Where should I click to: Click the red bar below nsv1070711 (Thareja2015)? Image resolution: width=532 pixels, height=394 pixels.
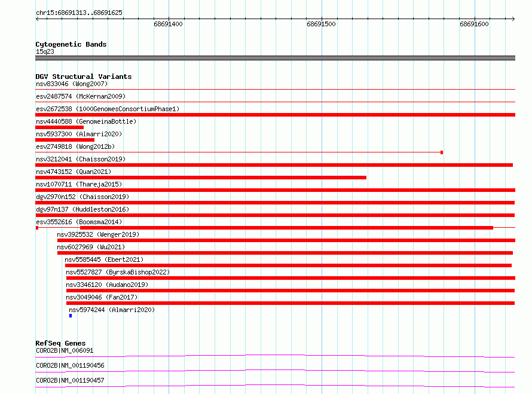pos(275,190)
